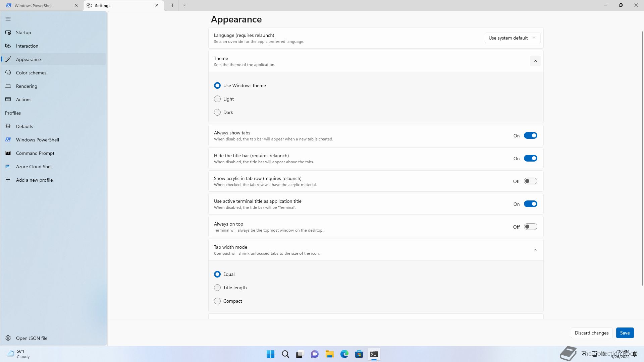Enable Always on top switch
Screen dimensions: 644x362
[531, 227]
